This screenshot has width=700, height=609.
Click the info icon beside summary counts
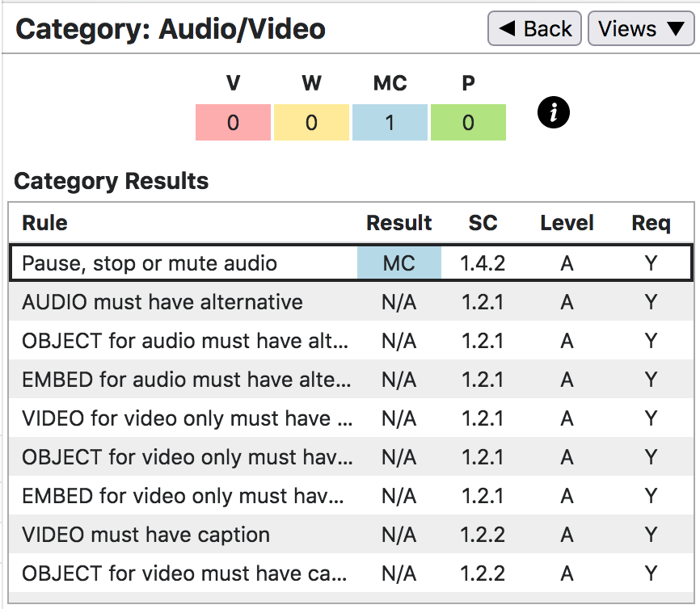pos(554,113)
